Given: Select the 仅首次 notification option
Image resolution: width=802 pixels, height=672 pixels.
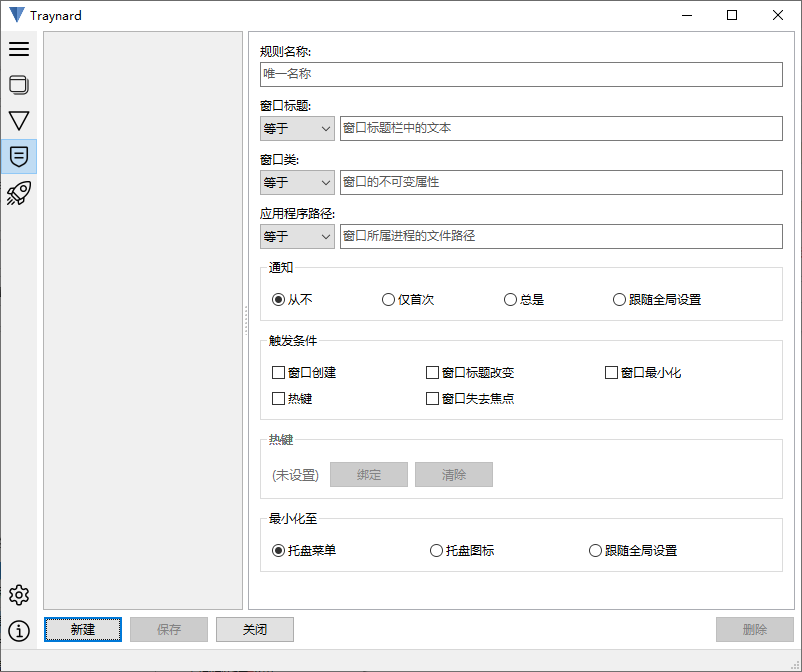Looking at the screenshot, I should [388, 299].
